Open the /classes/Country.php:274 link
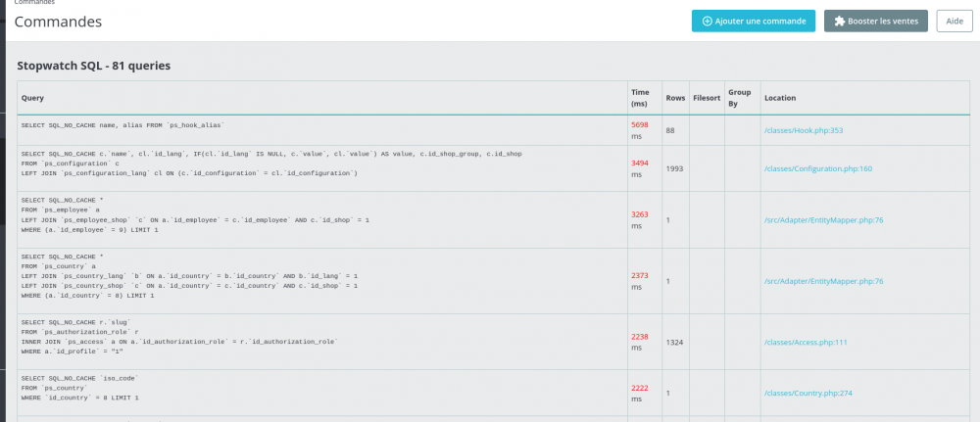 pyautogui.click(x=808, y=394)
